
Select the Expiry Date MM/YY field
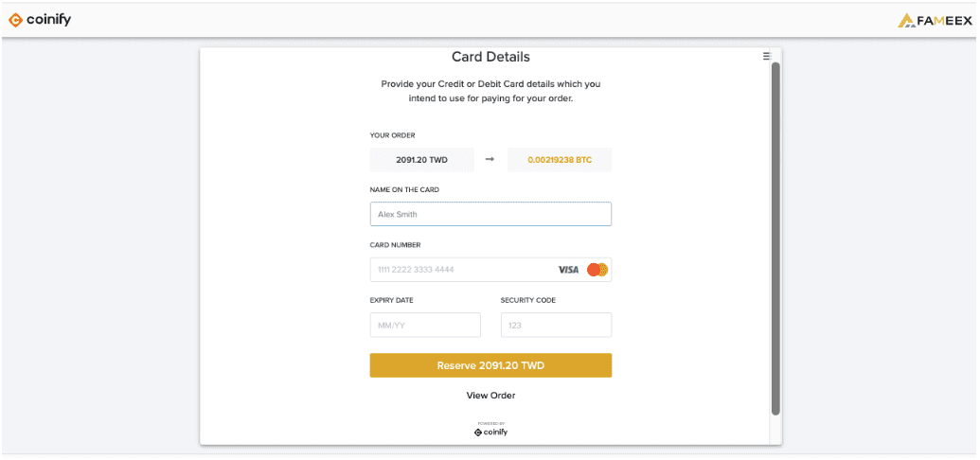425,325
